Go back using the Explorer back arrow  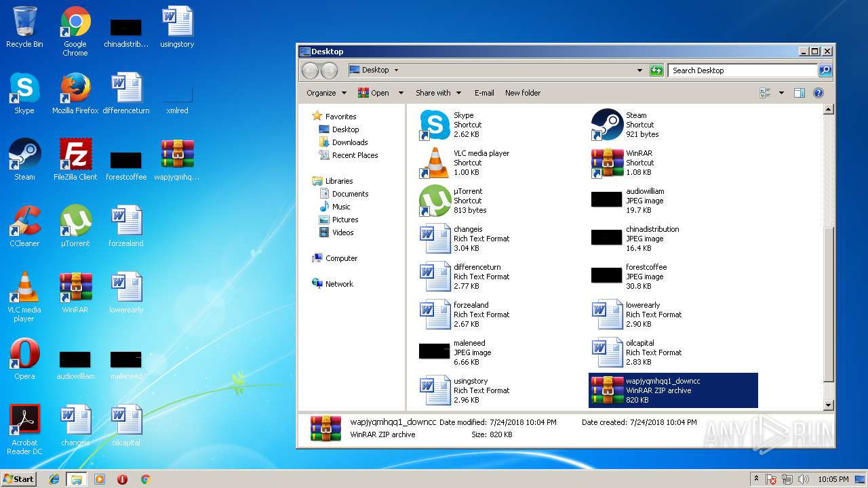click(310, 70)
